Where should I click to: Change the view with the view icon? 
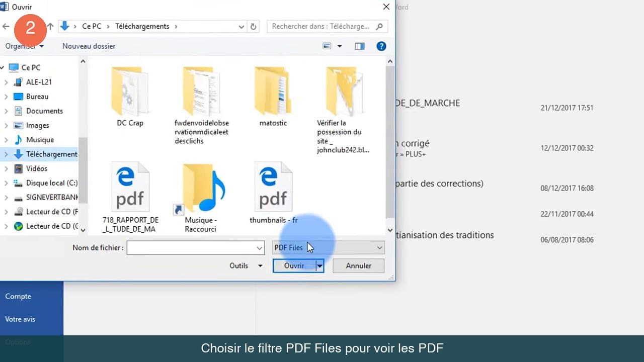point(328,46)
